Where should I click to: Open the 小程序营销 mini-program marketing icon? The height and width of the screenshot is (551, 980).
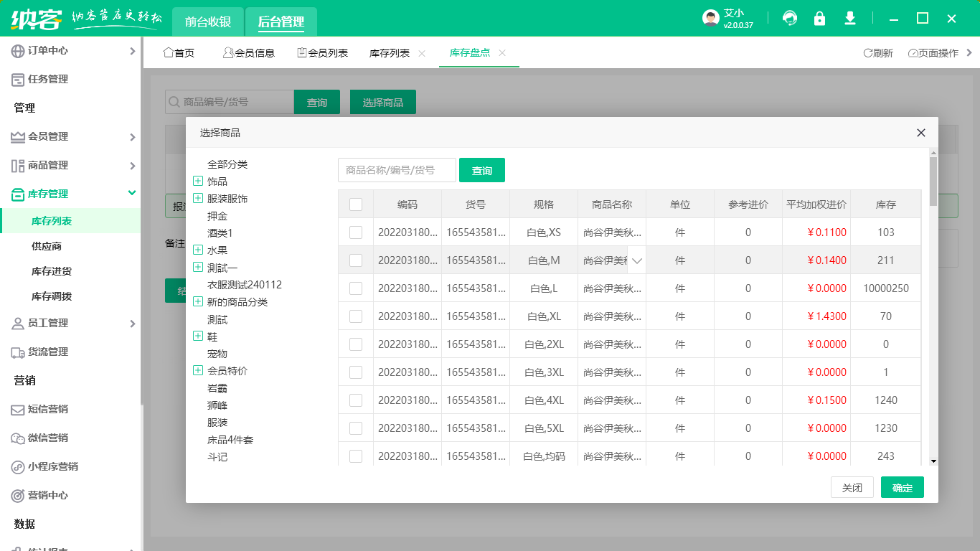(16, 466)
